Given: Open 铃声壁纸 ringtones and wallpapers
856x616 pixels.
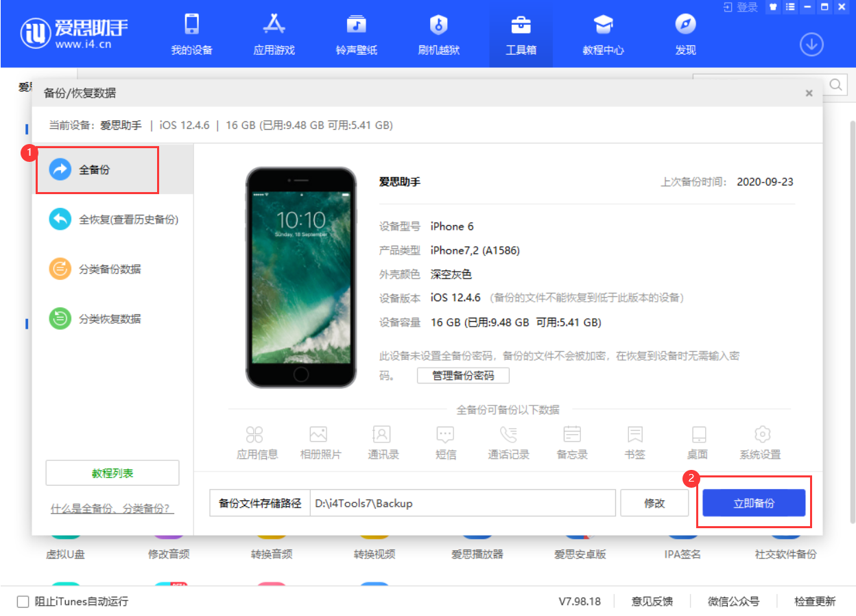Looking at the screenshot, I should [x=355, y=34].
